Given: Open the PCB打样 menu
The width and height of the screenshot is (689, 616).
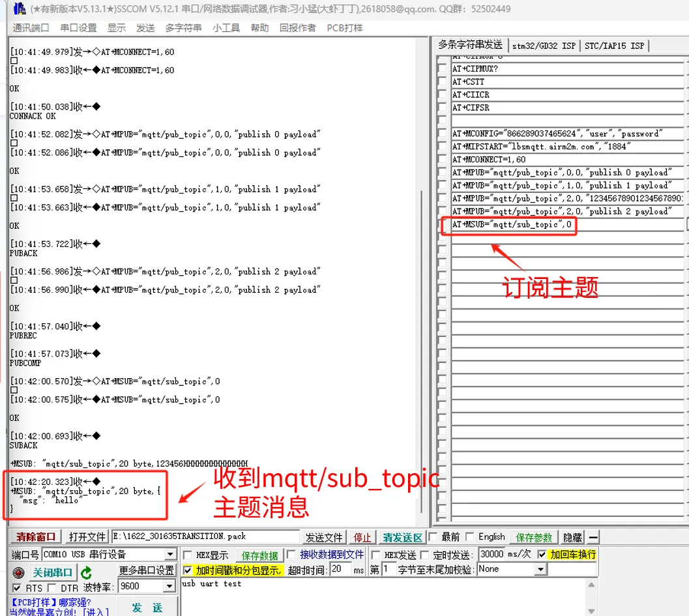Looking at the screenshot, I should [x=344, y=28].
